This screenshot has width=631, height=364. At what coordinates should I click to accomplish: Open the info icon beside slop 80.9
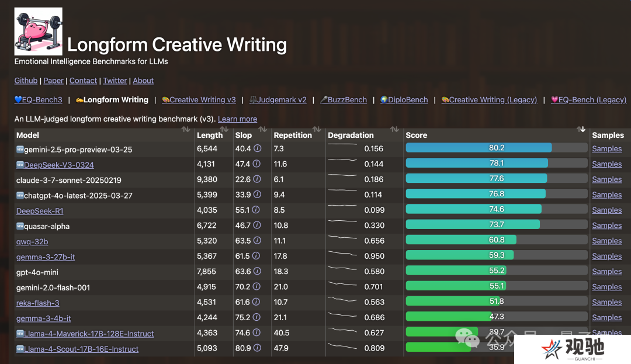coord(257,348)
